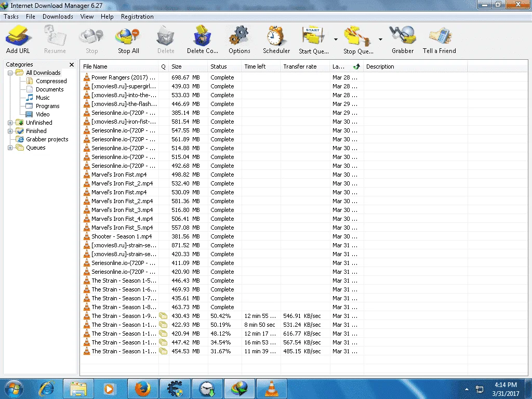Click the queue icon of 50.42% download

click(163, 316)
